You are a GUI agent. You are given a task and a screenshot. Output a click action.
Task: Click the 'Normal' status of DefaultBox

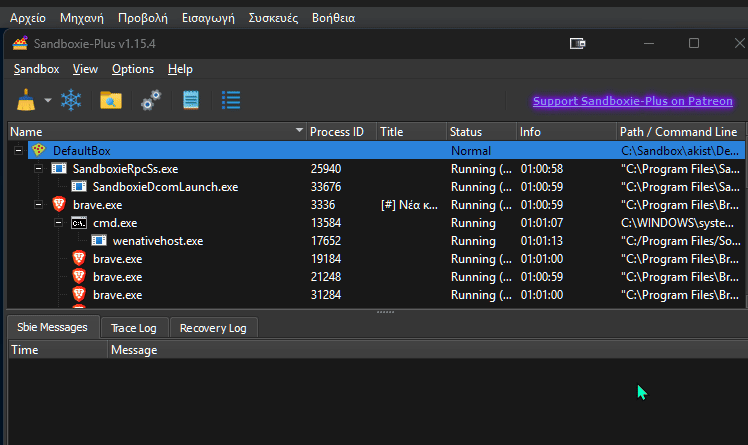point(471,151)
